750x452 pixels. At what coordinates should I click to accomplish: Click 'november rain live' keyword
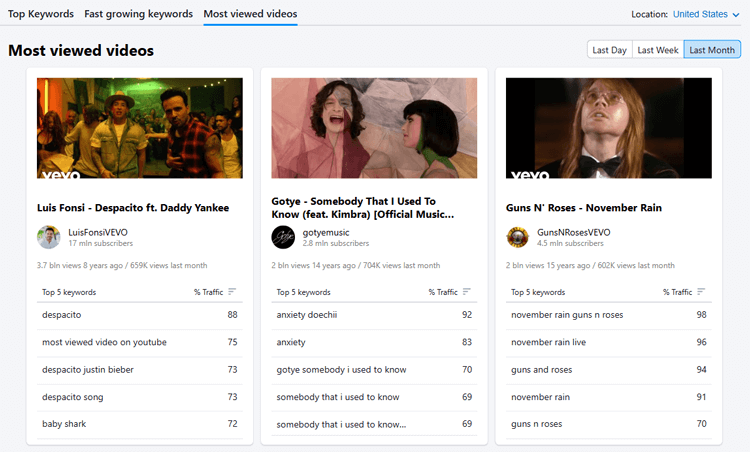[x=548, y=342]
